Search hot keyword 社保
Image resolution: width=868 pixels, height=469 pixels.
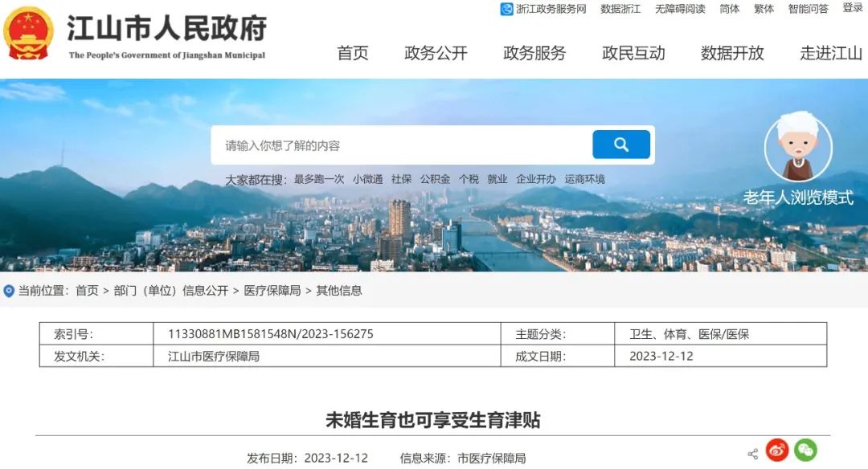[401, 179]
